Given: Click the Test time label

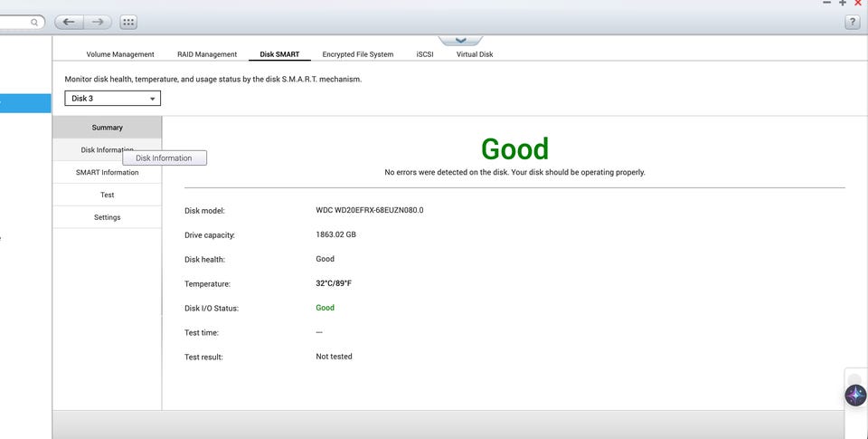Looking at the screenshot, I should 202,332.
